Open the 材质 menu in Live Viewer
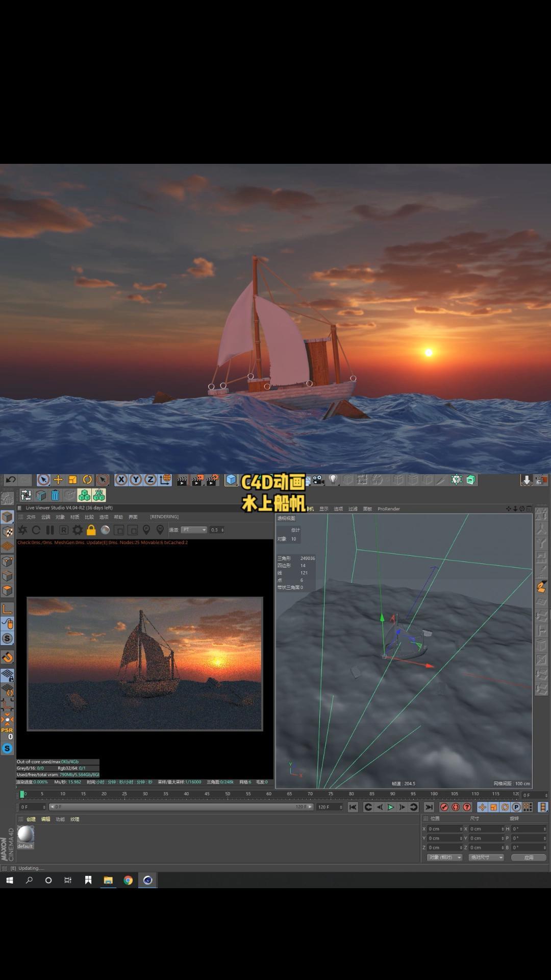This screenshot has height=980, width=551. tap(74, 517)
